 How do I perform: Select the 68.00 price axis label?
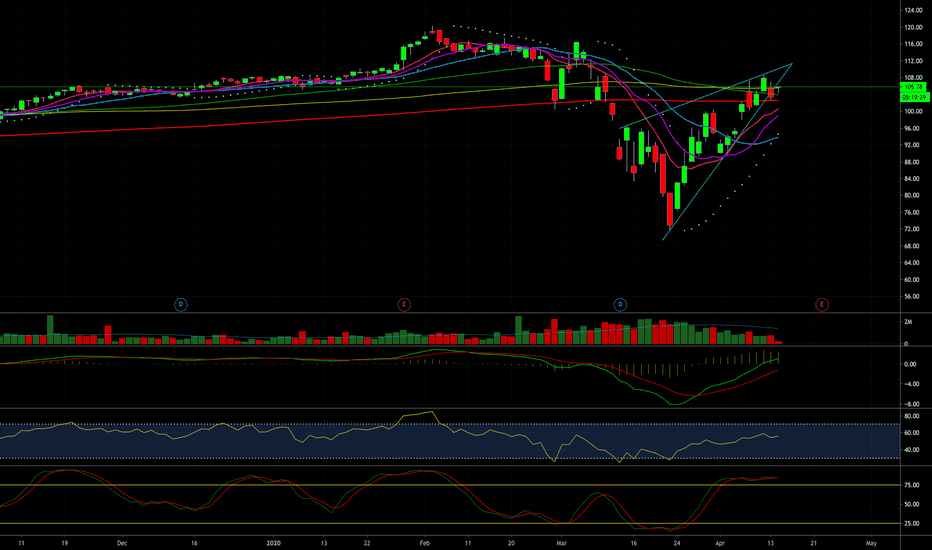point(912,246)
